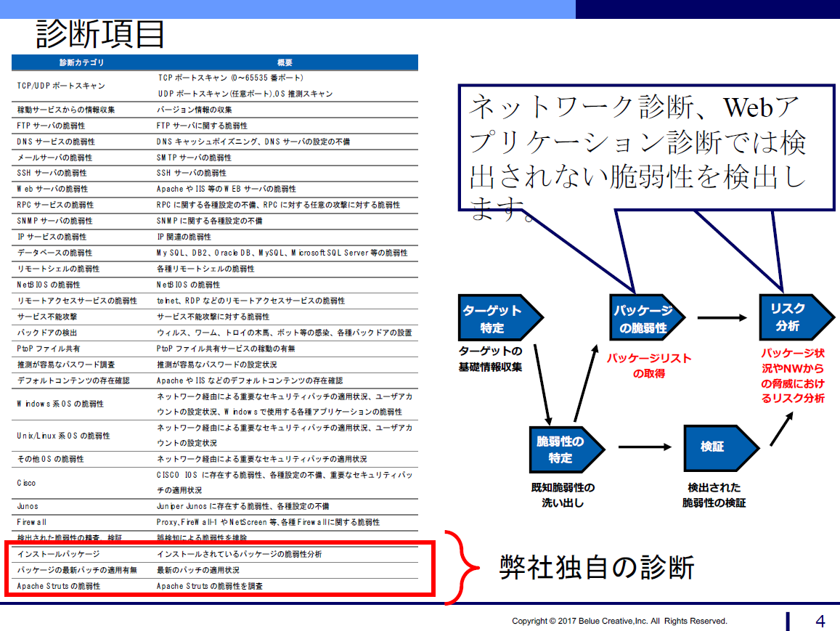
Task: Select the Apache Struts の脆弱性 category cell
Action: pyautogui.click(x=58, y=585)
